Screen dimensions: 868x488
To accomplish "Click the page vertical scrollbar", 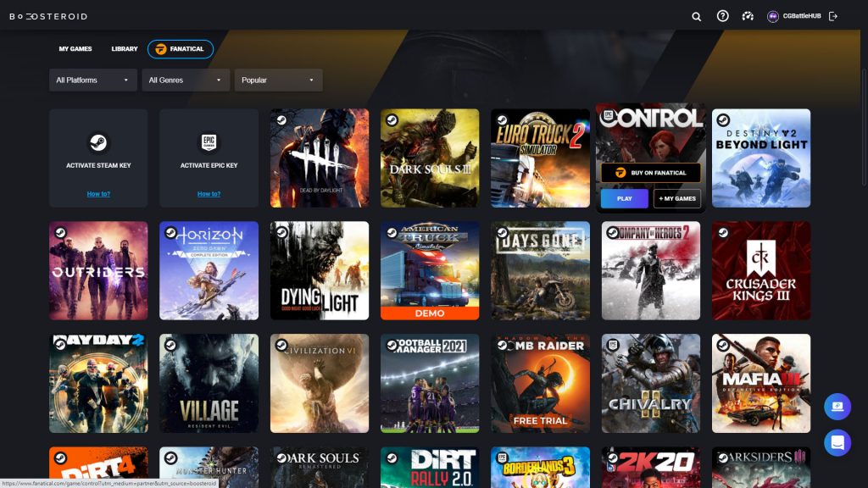I will pos(865,127).
